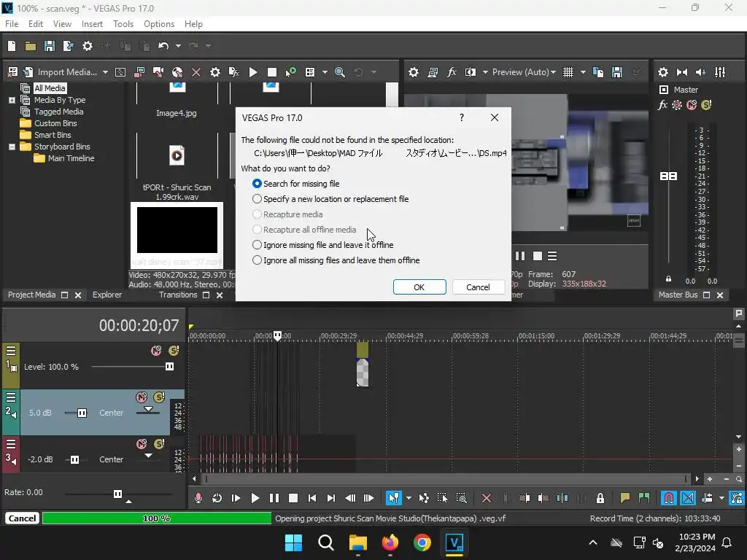Confirm the missing file dialog with OK
The width and height of the screenshot is (747, 560).
pyautogui.click(x=419, y=287)
